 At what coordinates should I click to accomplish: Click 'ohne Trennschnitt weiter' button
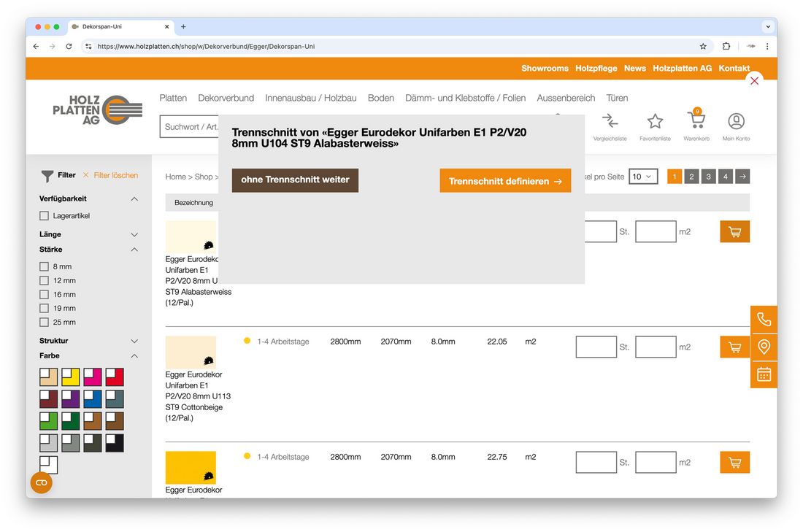295,180
